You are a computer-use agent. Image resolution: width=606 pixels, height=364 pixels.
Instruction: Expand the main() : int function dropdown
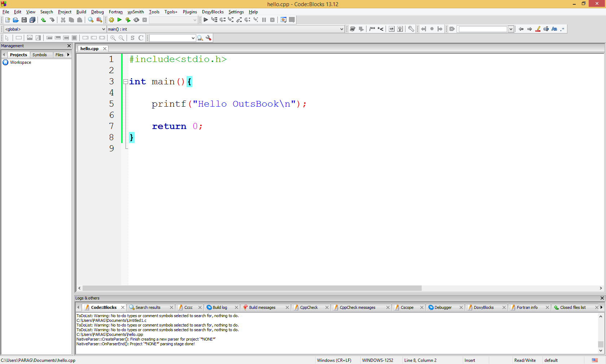pos(342,29)
